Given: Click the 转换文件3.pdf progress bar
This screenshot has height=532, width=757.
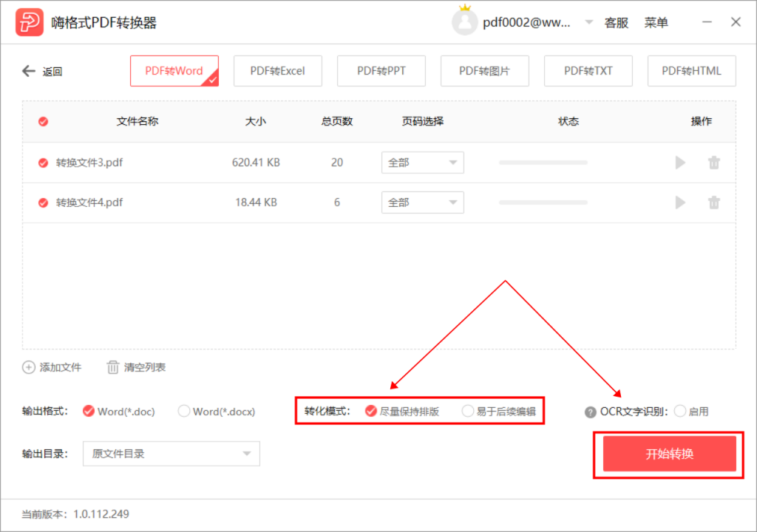Looking at the screenshot, I should (x=543, y=163).
